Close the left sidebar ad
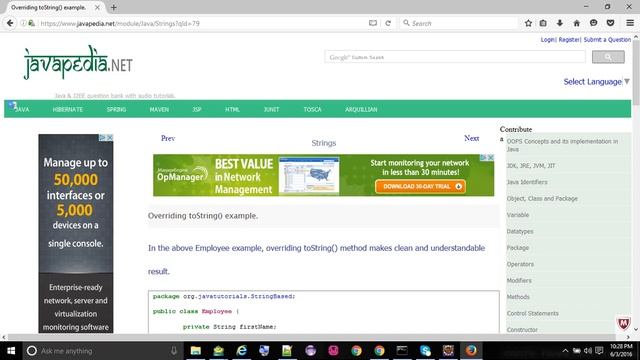This screenshot has width=640, height=360. click(109, 138)
